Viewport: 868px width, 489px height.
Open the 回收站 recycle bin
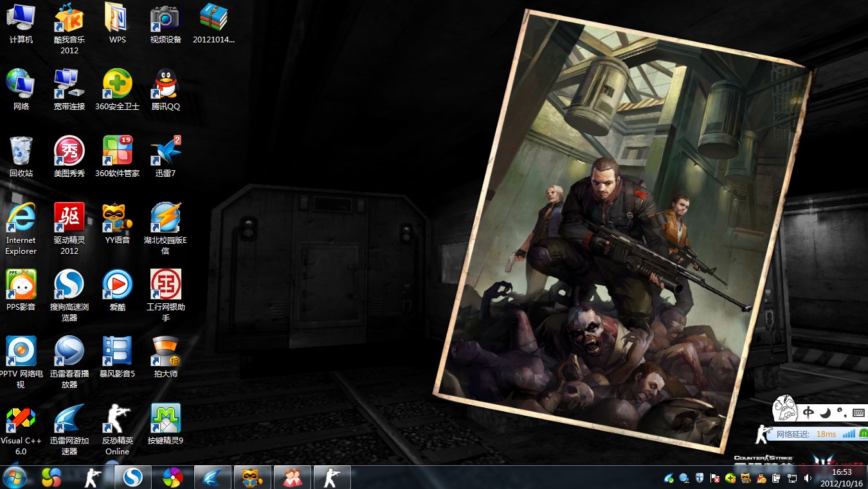pyautogui.click(x=21, y=157)
